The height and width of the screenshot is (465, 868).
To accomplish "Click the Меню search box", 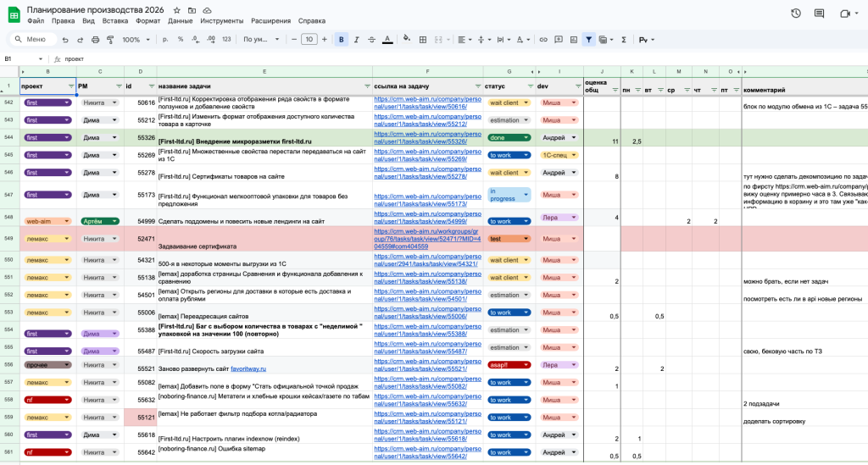I will click(33, 39).
